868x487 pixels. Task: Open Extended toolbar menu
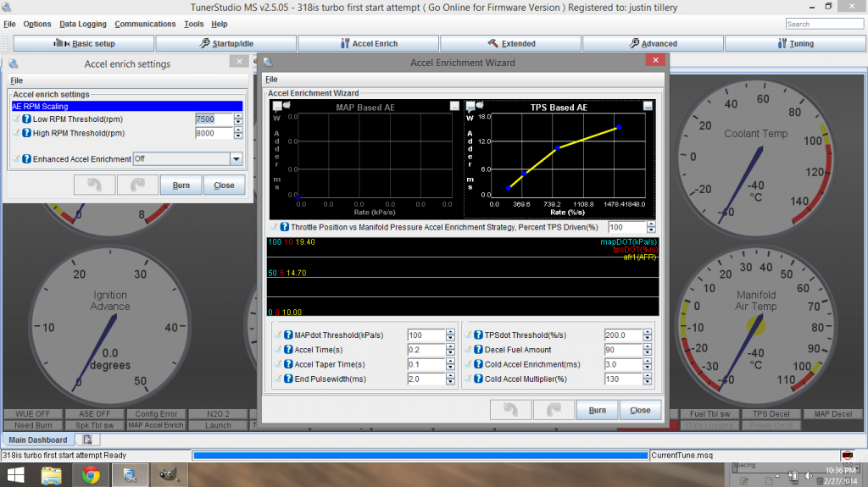click(x=511, y=43)
